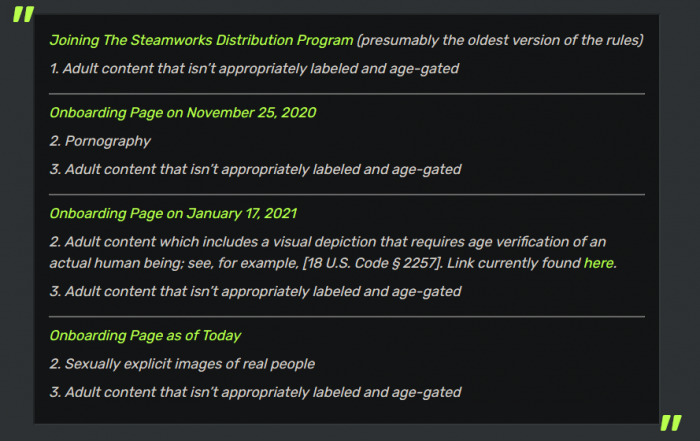Click the divider above 'Onboarding Page as of Today'
The height and width of the screenshot is (441, 700).
(347, 316)
